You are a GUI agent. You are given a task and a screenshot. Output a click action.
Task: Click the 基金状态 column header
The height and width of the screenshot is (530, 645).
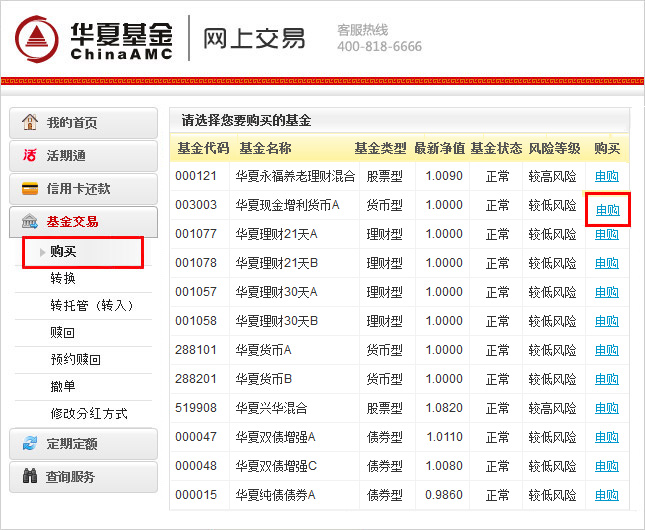497,148
